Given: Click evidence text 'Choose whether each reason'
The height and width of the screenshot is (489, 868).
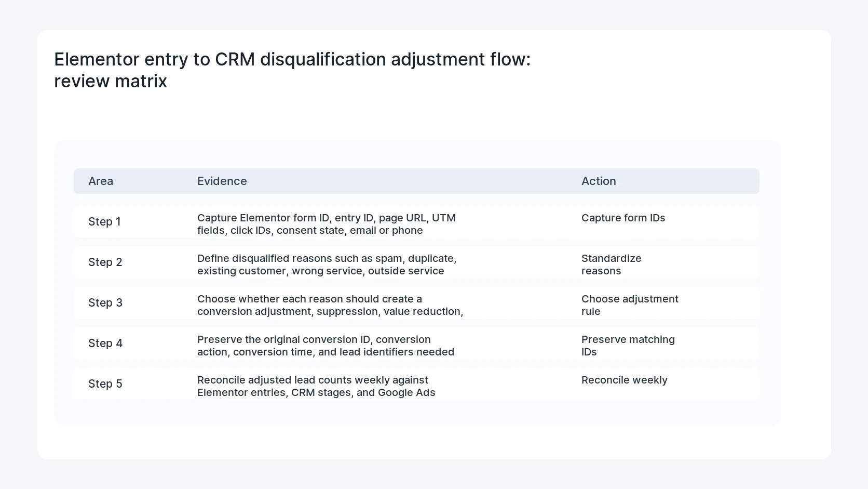Looking at the screenshot, I should pyautogui.click(x=330, y=305).
